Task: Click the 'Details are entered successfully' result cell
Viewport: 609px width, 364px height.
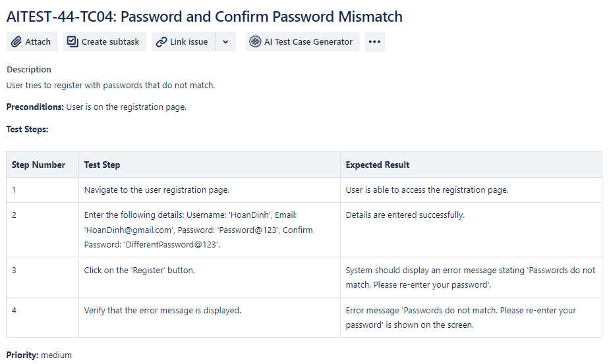Action: pos(405,215)
